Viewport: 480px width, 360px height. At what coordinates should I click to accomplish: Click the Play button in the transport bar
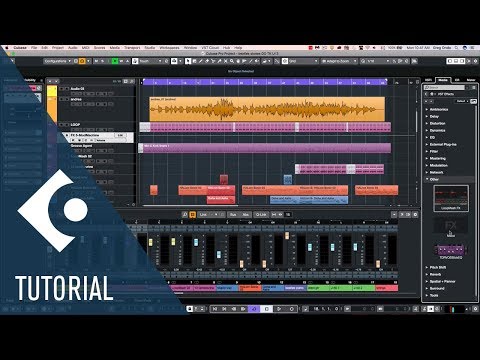pyautogui.click(x=279, y=309)
